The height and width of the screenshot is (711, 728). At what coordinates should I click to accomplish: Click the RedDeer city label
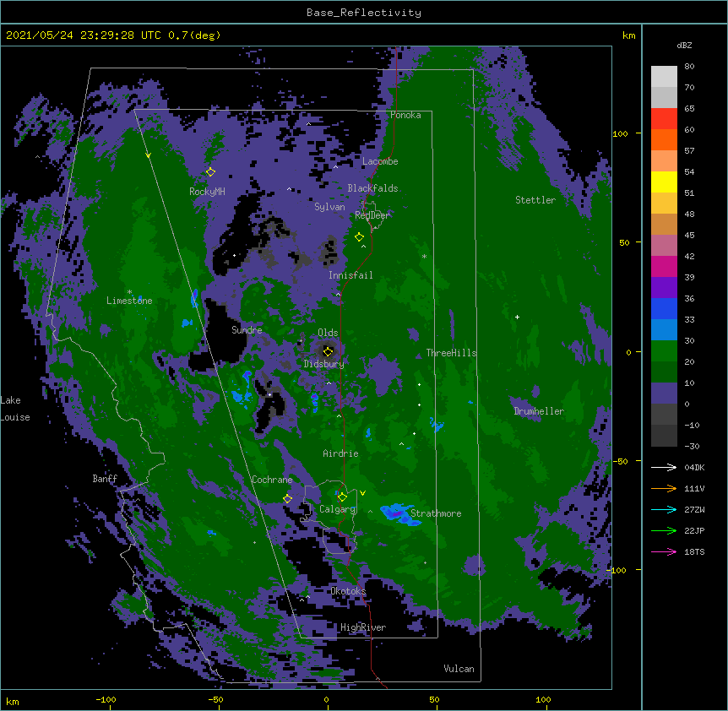point(372,215)
